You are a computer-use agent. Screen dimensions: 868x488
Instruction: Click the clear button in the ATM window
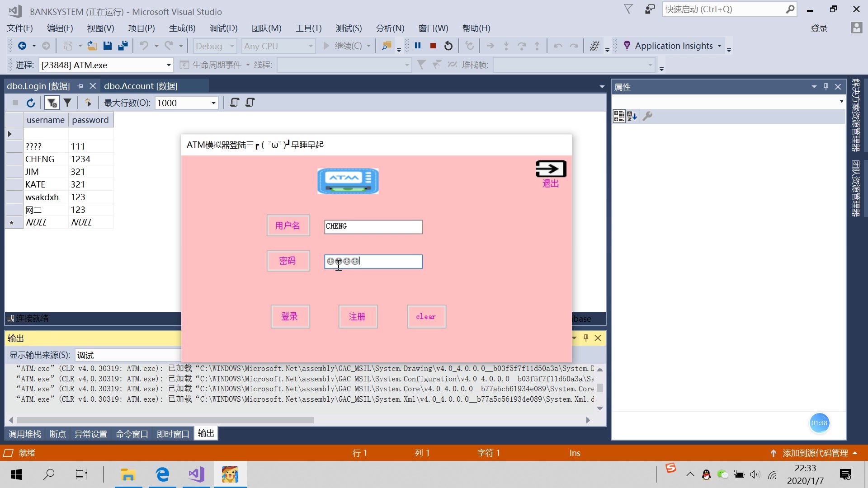tap(426, 316)
